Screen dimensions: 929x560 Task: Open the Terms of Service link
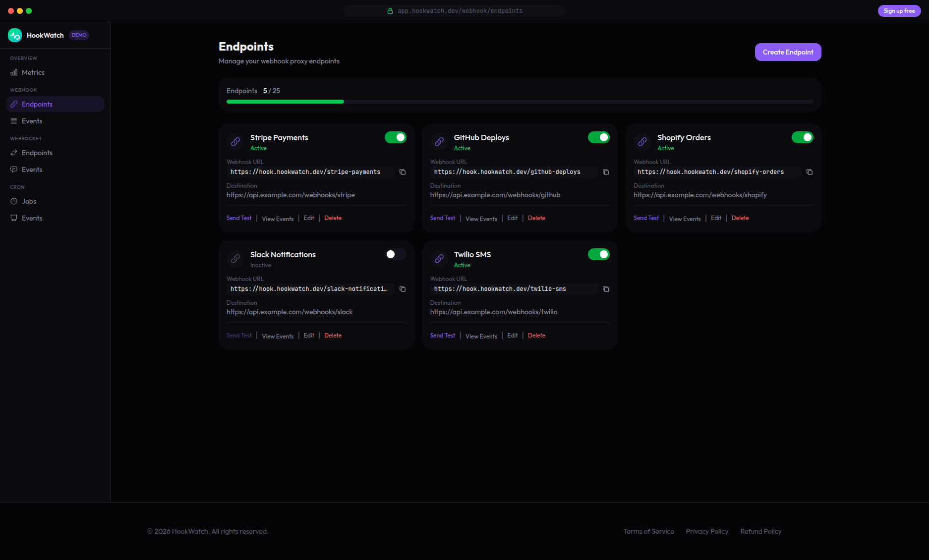click(648, 531)
